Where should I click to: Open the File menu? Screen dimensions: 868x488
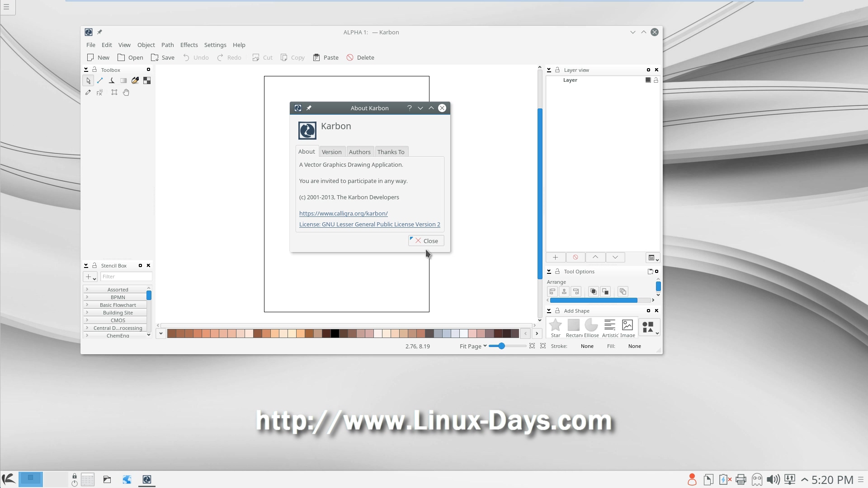click(91, 45)
